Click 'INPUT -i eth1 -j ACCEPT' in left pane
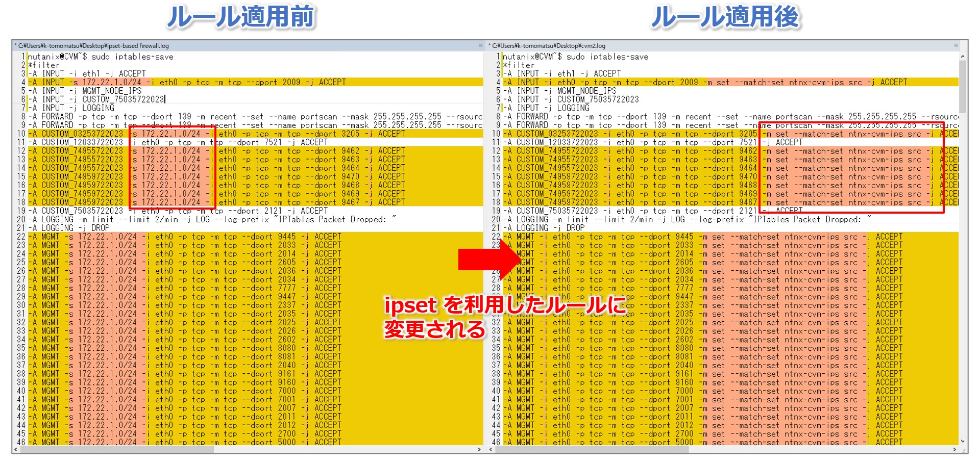 click(x=87, y=73)
